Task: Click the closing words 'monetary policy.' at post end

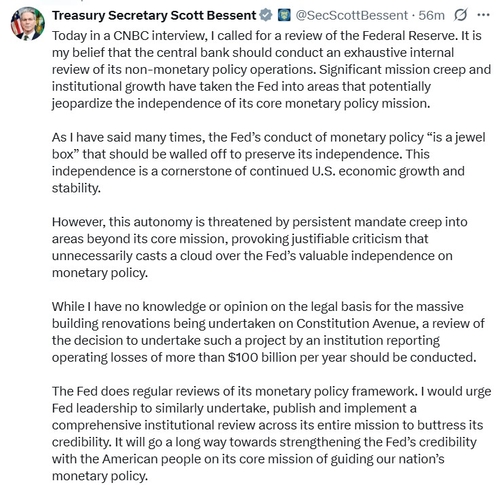Action: pyautogui.click(x=100, y=476)
